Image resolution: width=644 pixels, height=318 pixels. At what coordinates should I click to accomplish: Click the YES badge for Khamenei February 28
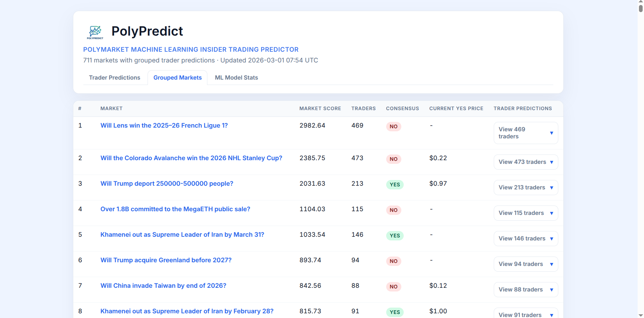click(x=395, y=312)
